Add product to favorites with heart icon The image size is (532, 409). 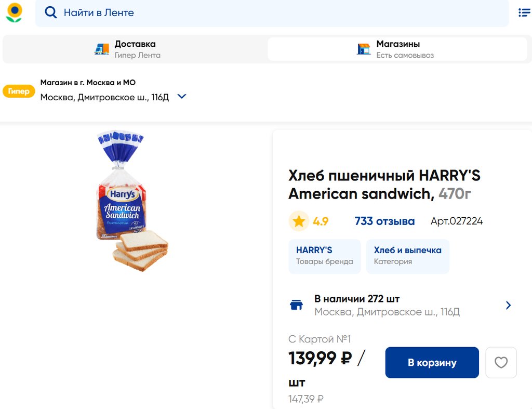(501, 362)
